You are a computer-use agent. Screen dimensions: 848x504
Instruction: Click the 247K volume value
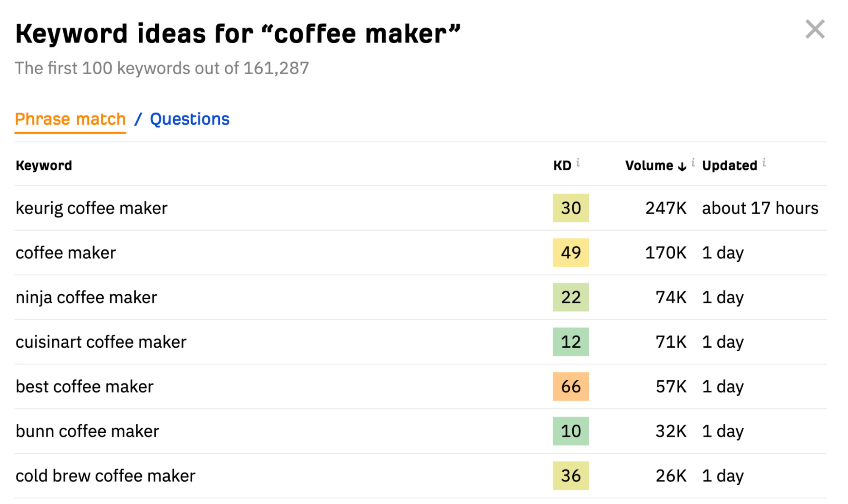pos(666,208)
